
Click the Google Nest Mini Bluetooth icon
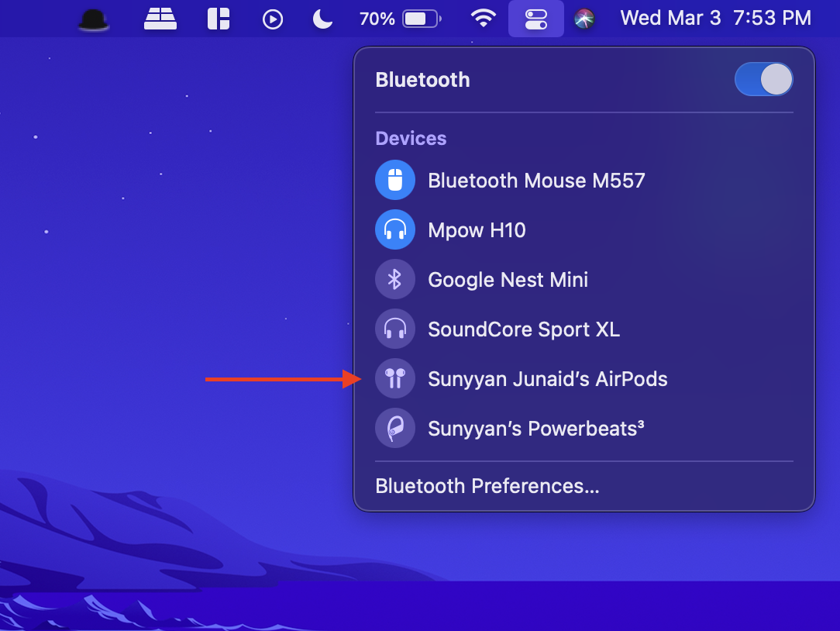[395, 279]
